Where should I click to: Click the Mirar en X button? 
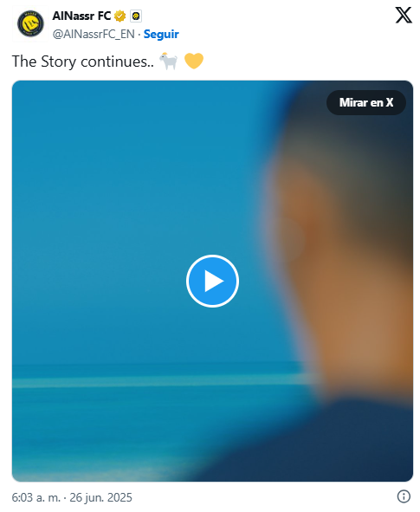(x=366, y=102)
